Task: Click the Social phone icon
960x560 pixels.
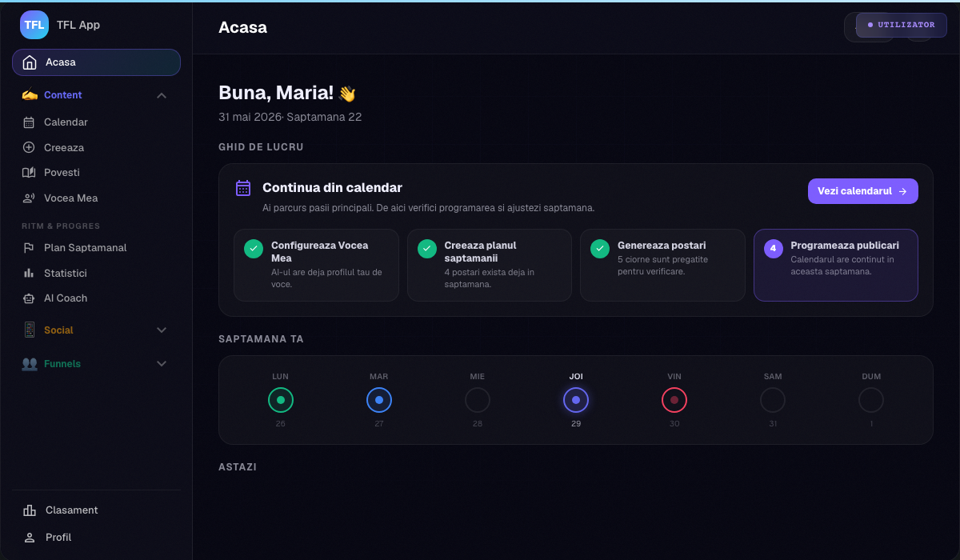Action: (30, 330)
